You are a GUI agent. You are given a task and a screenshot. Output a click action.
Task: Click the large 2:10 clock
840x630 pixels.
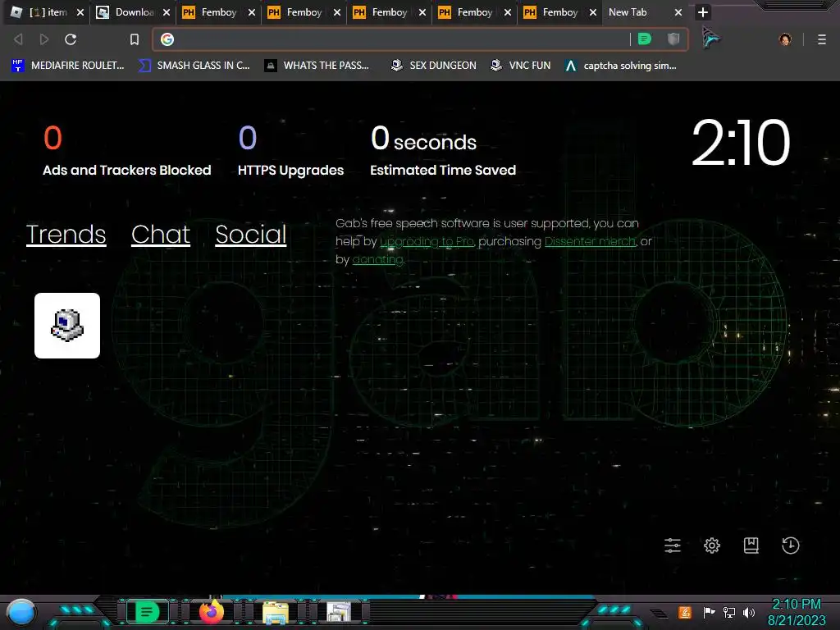[741, 143]
